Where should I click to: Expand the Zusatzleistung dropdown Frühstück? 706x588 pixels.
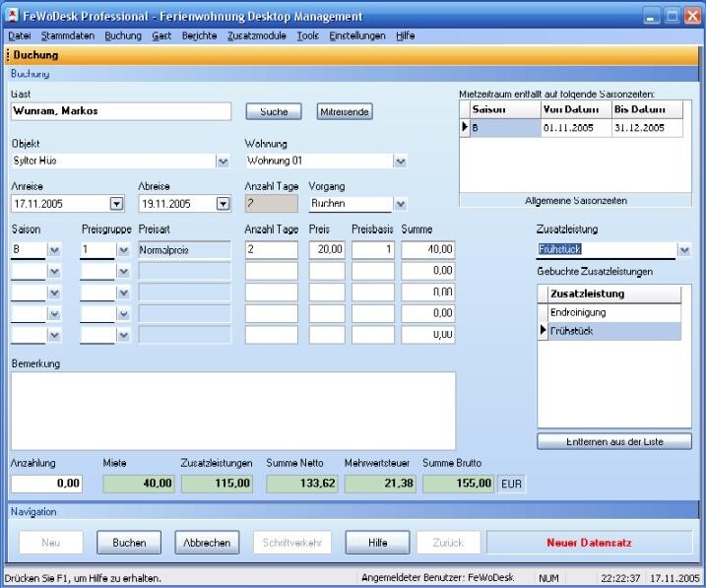click(x=684, y=250)
